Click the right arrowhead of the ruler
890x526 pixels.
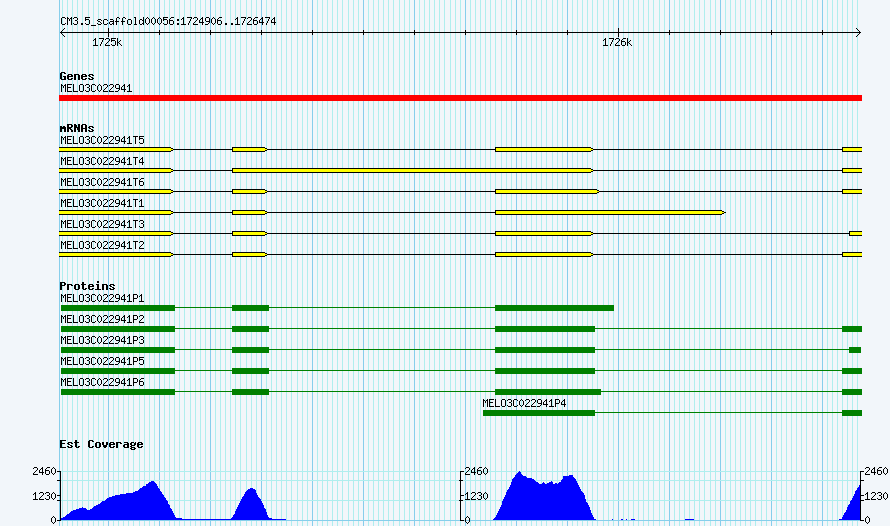[858, 33]
